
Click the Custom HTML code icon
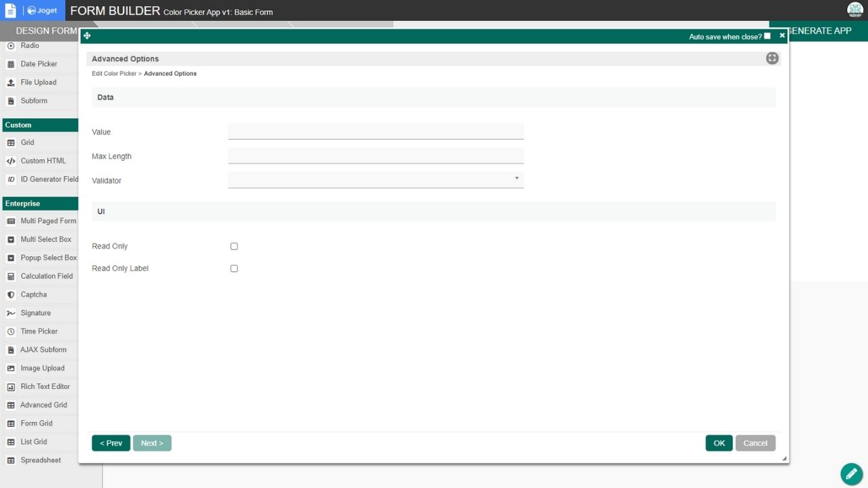pyautogui.click(x=11, y=161)
